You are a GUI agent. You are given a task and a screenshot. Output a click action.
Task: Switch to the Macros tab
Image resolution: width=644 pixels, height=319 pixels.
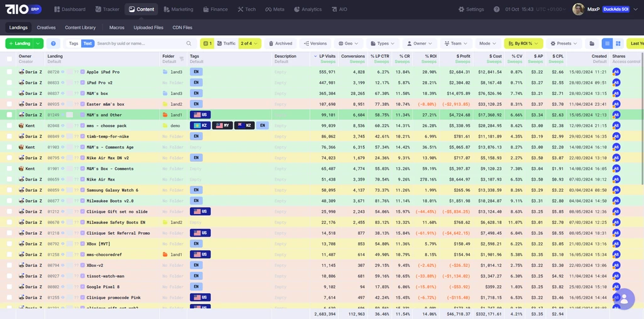click(x=116, y=28)
